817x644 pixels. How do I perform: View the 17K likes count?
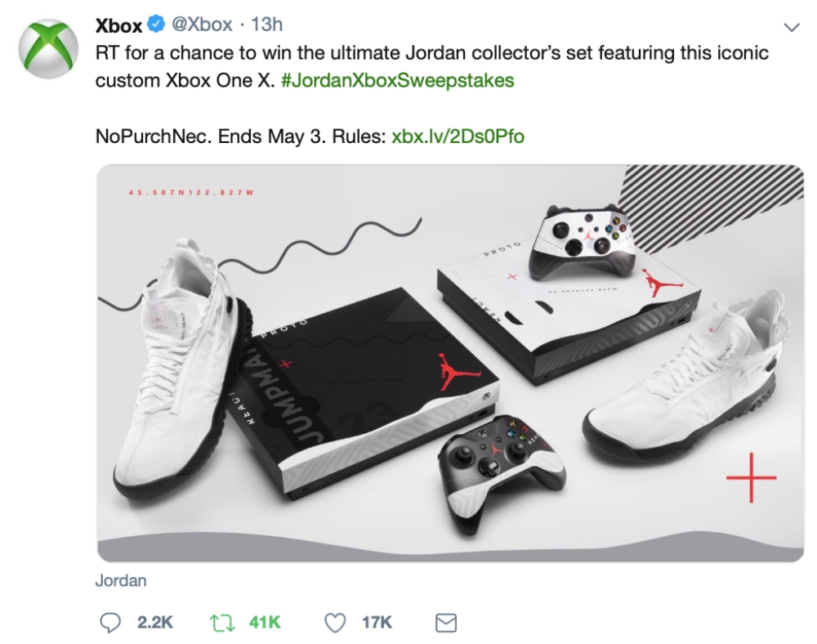click(x=377, y=622)
